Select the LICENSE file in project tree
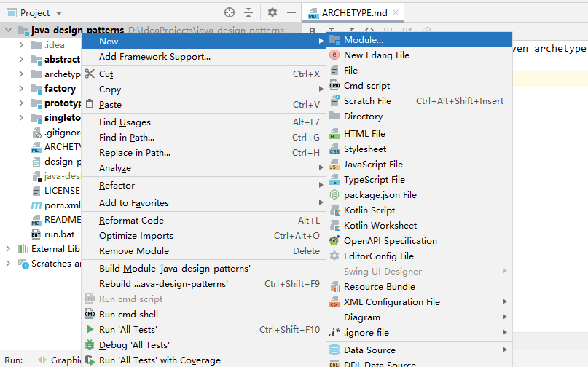Image resolution: width=588 pixels, height=367 pixels. (56, 191)
